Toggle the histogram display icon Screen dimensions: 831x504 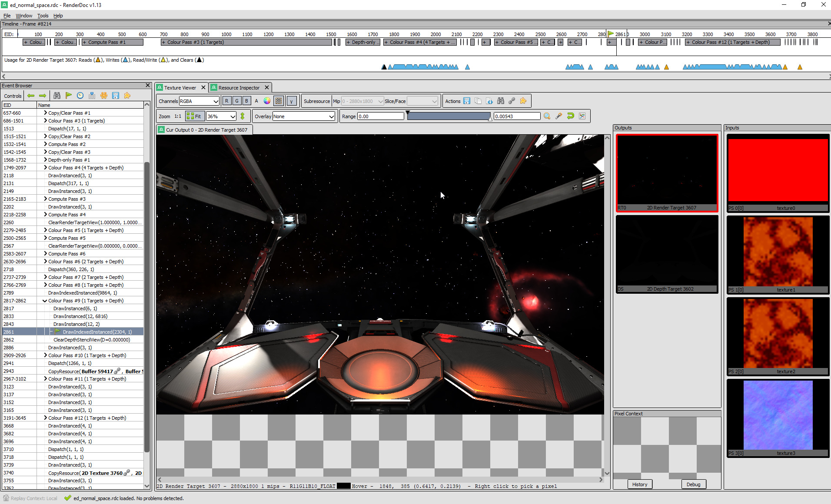[582, 116]
